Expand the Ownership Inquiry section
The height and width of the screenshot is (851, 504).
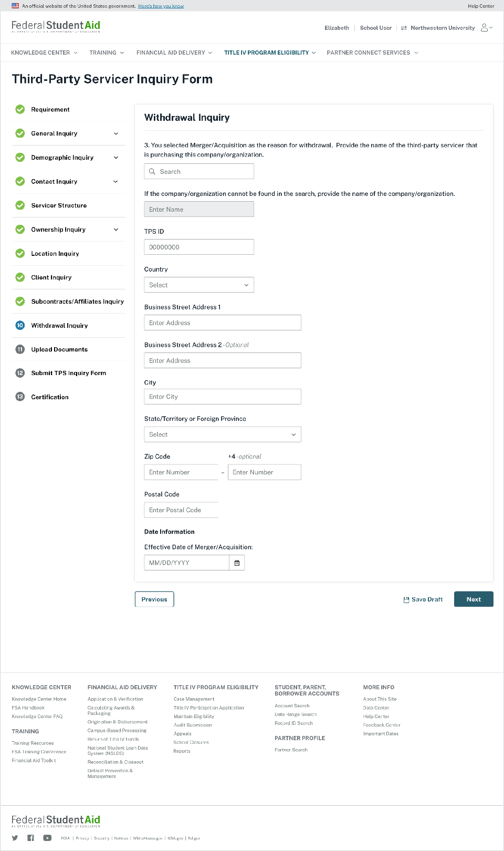[116, 230]
